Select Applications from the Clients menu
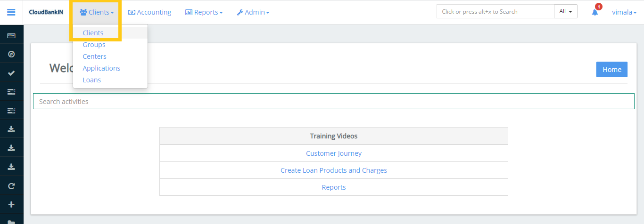This screenshot has height=224, width=644. click(101, 68)
